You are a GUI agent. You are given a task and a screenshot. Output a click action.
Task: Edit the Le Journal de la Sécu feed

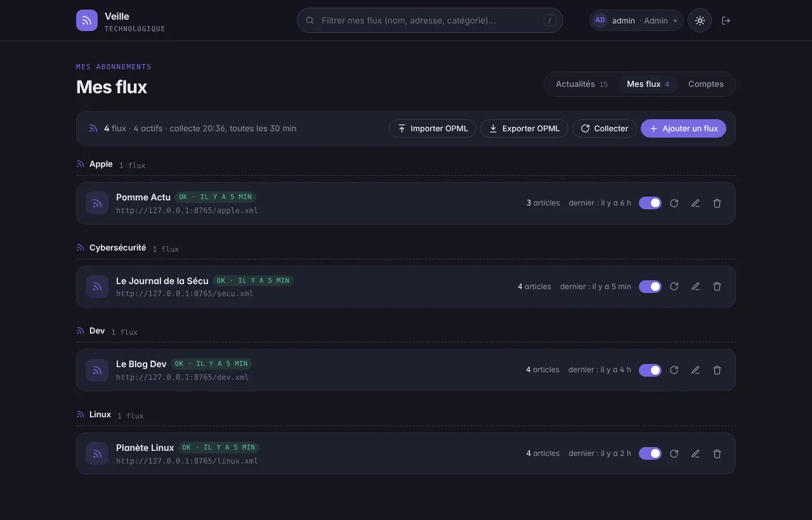pyautogui.click(x=696, y=287)
